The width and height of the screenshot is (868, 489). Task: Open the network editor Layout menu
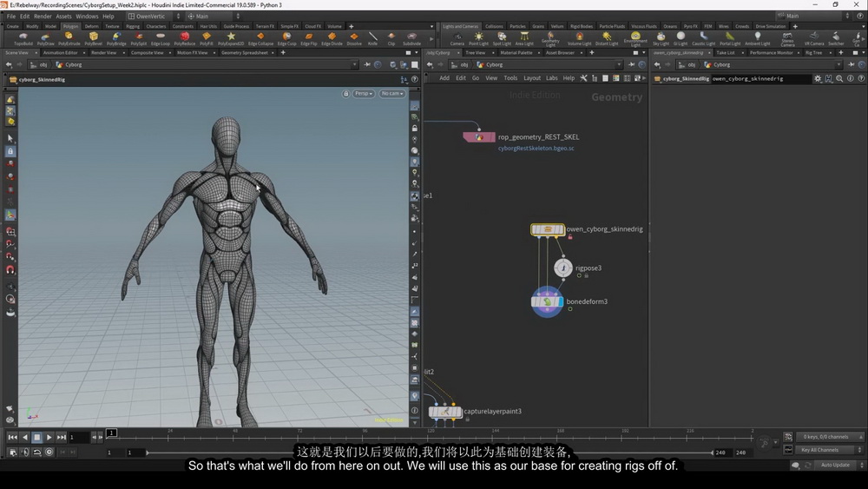tap(532, 78)
